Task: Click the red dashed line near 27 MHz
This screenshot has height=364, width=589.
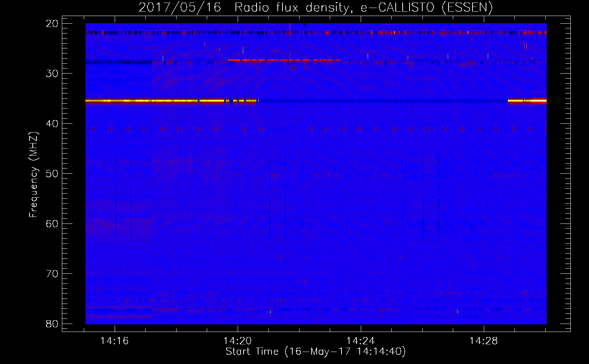Action: [x=284, y=60]
